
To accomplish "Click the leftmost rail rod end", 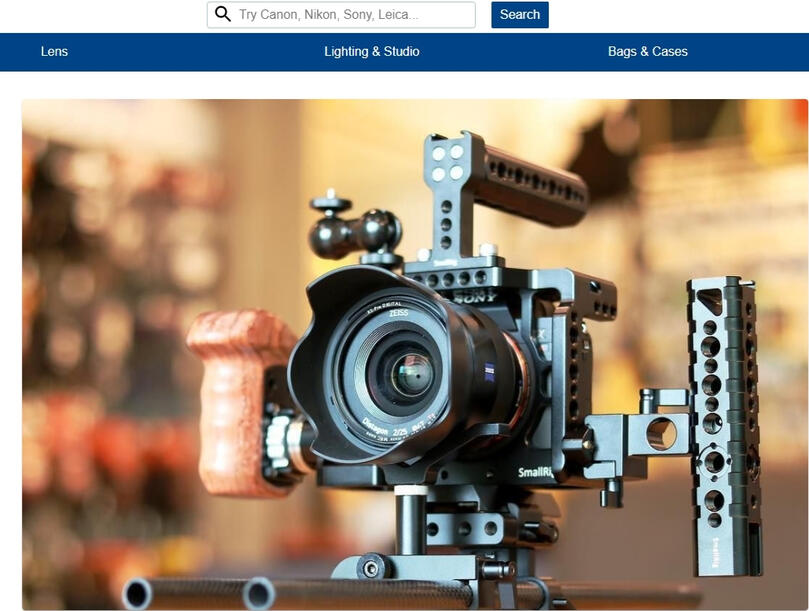I will 137,594.
